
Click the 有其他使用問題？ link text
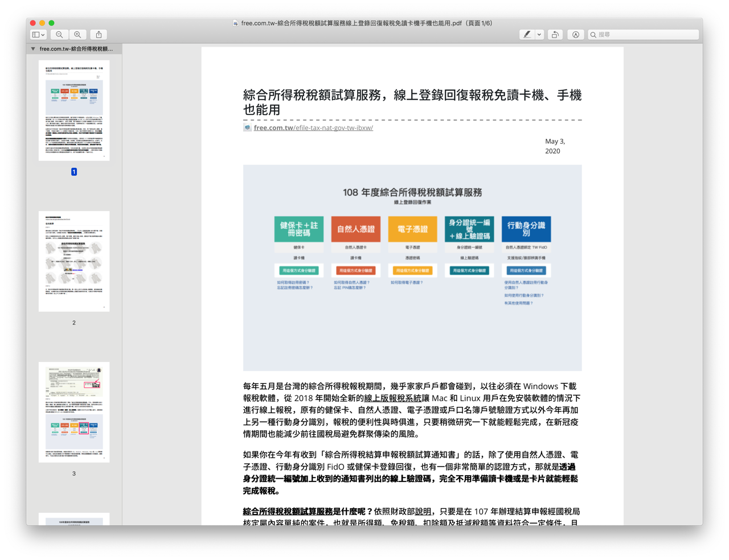click(519, 303)
